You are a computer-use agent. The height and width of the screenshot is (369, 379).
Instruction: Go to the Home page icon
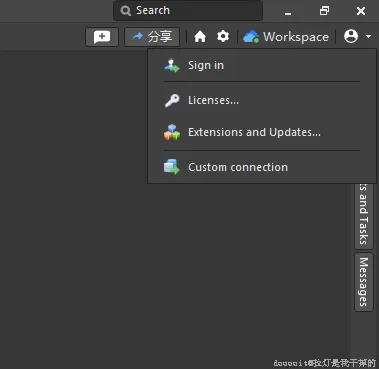(x=200, y=37)
